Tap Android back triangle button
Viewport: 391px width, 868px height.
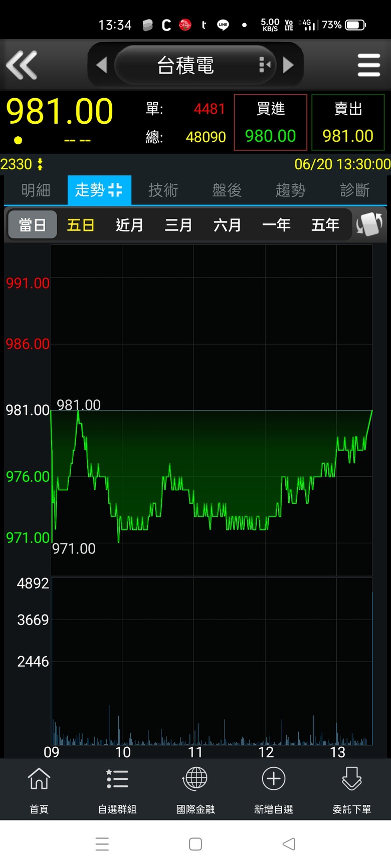(x=289, y=844)
